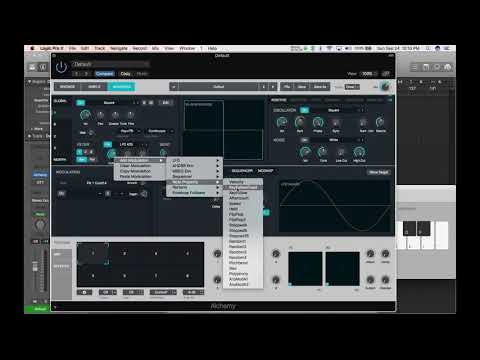The height and width of the screenshot is (360, 480).
Task: Click the Copy button in plugin header
Action: click(x=125, y=74)
